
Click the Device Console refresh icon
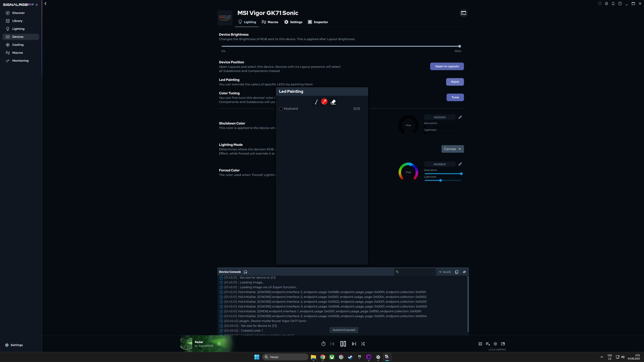[246, 272]
